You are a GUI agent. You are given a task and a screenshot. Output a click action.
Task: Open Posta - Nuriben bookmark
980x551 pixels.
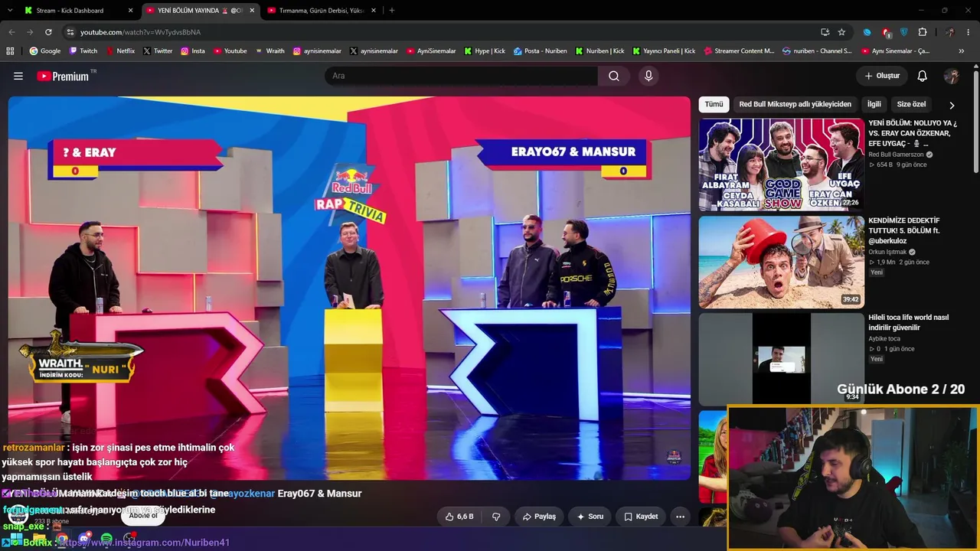click(x=541, y=51)
